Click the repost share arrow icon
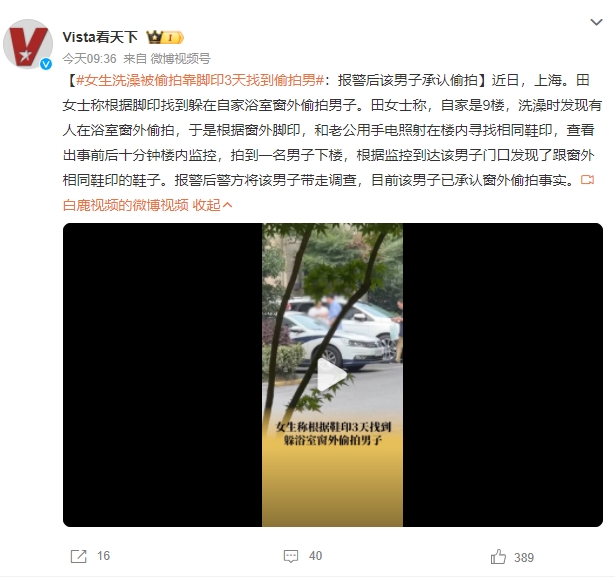The width and height of the screenshot is (615, 577). click(78, 556)
